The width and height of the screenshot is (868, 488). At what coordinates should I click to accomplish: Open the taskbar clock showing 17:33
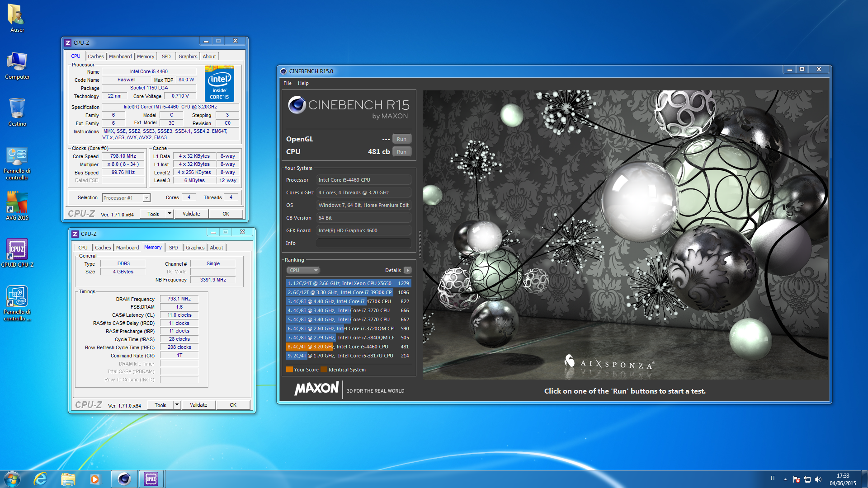pos(843,479)
